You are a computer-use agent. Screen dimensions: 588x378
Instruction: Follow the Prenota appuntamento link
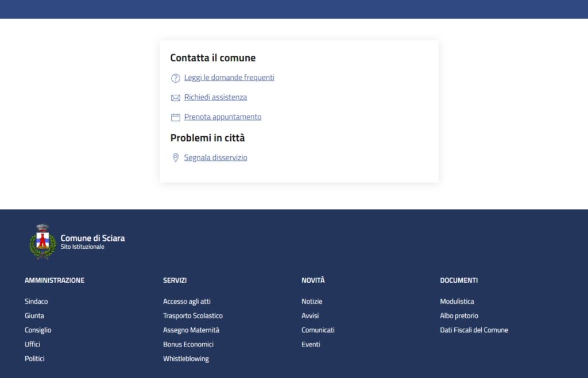click(x=222, y=117)
